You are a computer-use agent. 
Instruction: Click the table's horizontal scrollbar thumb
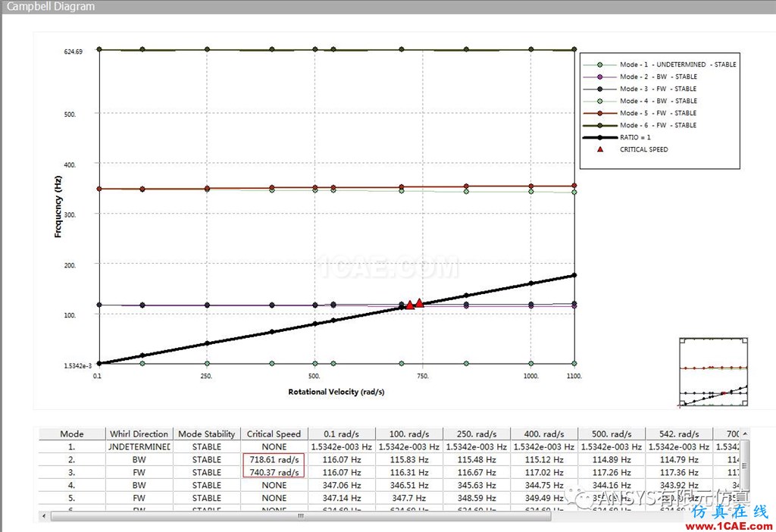(301, 516)
